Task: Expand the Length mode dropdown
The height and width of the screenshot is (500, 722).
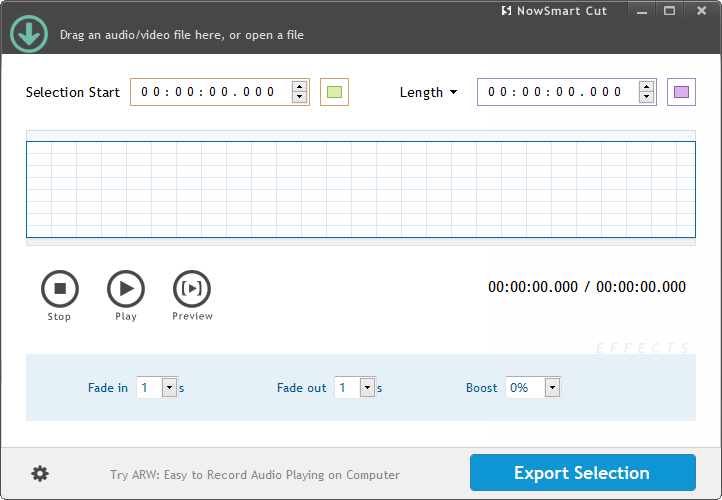Action: 428,93
